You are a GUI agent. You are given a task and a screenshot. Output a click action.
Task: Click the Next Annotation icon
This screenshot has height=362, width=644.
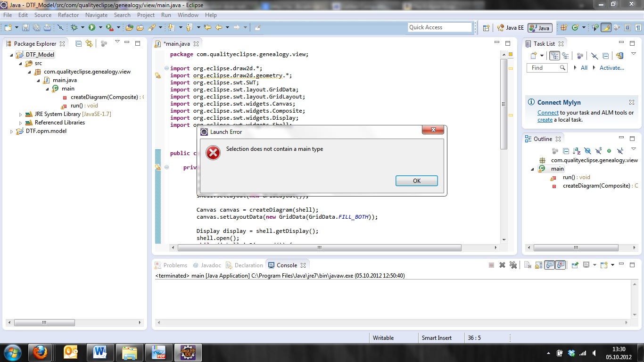click(x=171, y=27)
